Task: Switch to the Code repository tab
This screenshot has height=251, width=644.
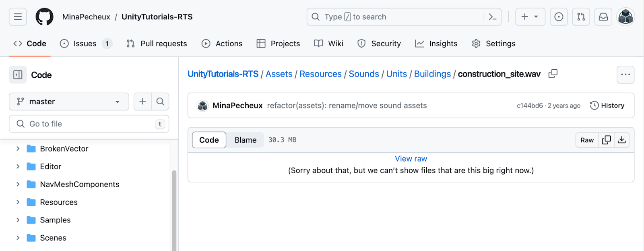Action: [30, 44]
